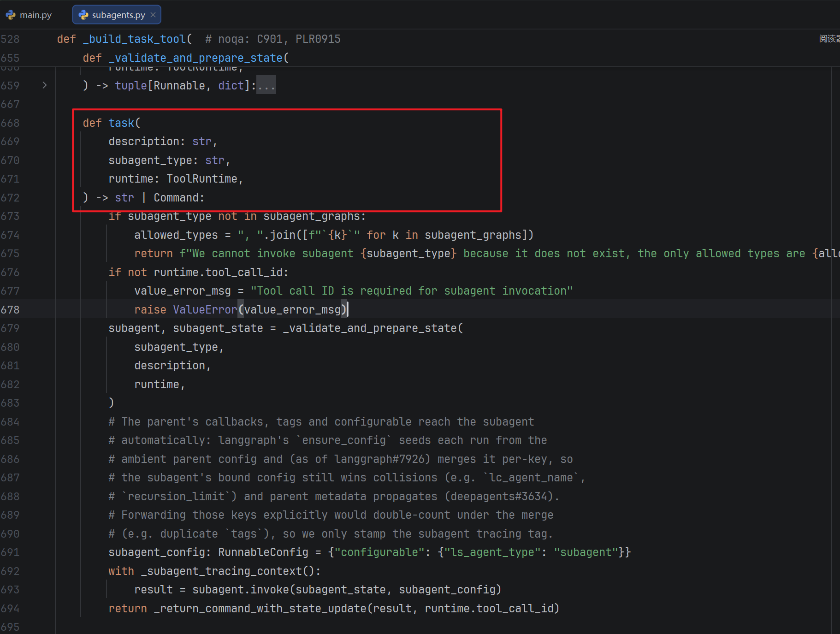Click "RunnableConfig" annotation on line 691
The image size is (840, 634).
(x=263, y=552)
